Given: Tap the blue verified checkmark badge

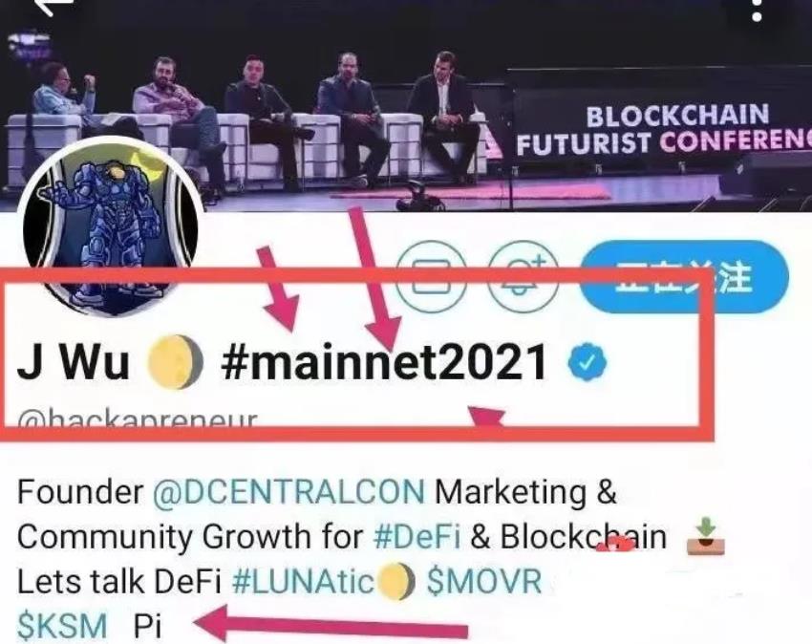Looking at the screenshot, I should (587, 361).
